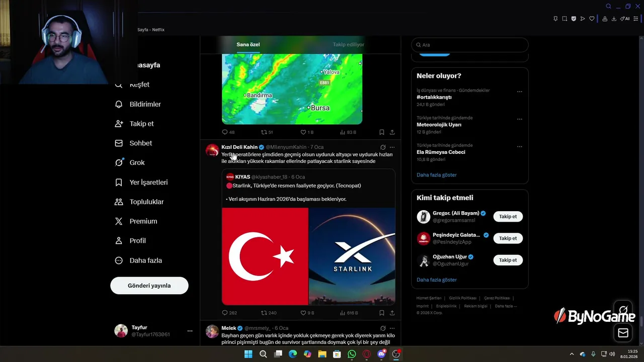Viewport: 644px width, 362px height.
Task: Open options for Ela Rümeysa Cebeci trend
Action: pos(520,147)
